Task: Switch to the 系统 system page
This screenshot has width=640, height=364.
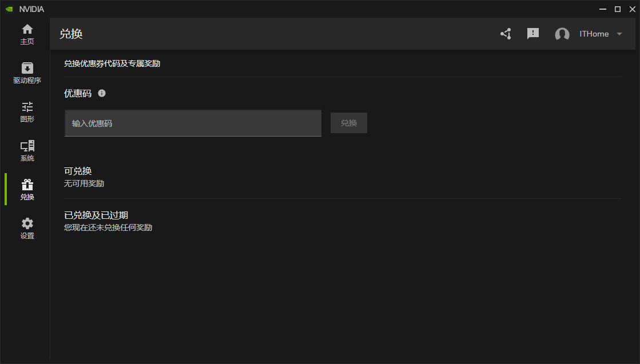Action: [x=27, y=150]
